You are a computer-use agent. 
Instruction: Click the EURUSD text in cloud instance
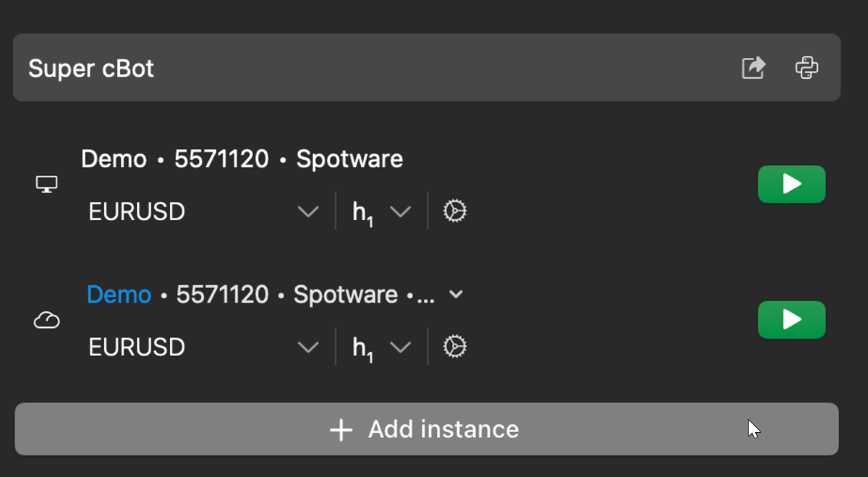pyautogui.click(x=137, y=347)
